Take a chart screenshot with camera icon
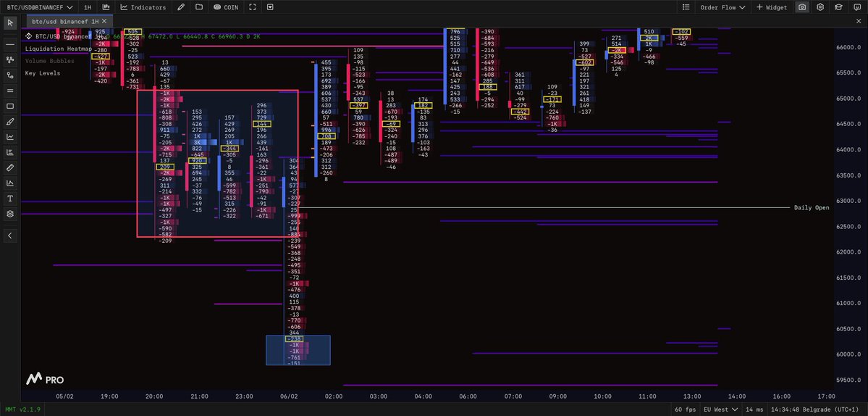Viewport: 868px width, 416px height. [x=801, y=7]
